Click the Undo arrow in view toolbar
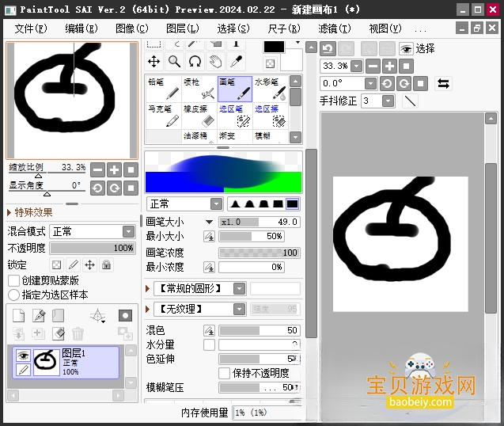 pyautogui.click(x=328, y=49)
